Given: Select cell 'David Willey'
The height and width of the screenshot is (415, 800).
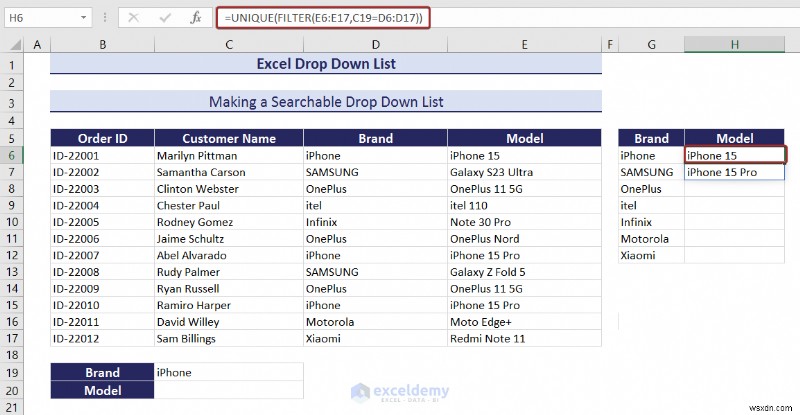Looking at the screenshot, I should pos(229,322).
